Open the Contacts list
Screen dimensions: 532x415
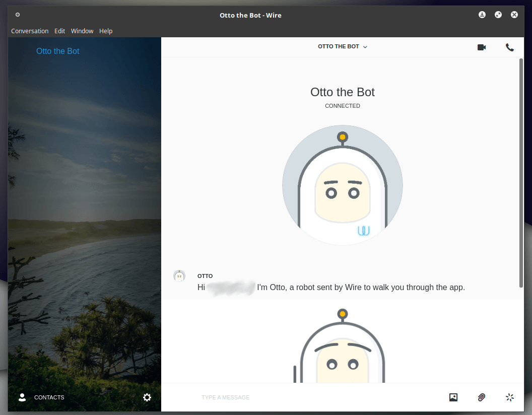coord(49,397)
